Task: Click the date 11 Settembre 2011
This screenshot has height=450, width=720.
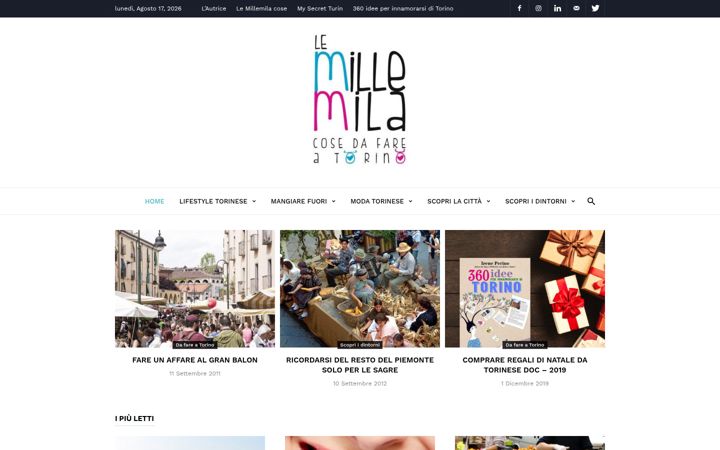Action: coord(195,373)
